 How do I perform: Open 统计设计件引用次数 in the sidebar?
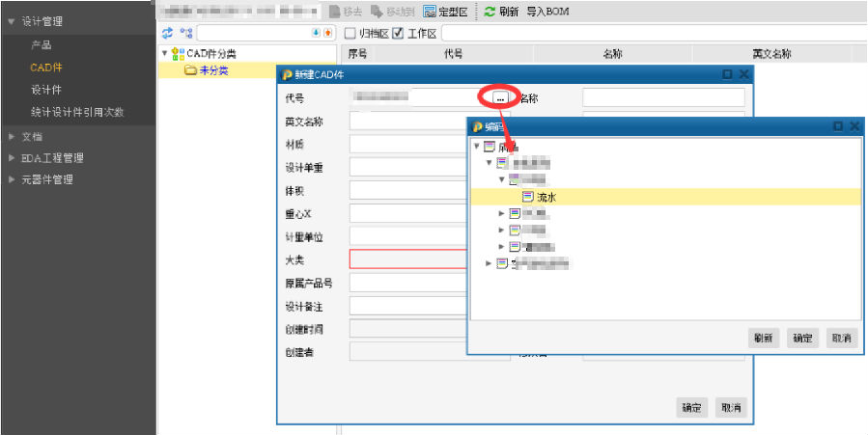click(x=77, y=112)
